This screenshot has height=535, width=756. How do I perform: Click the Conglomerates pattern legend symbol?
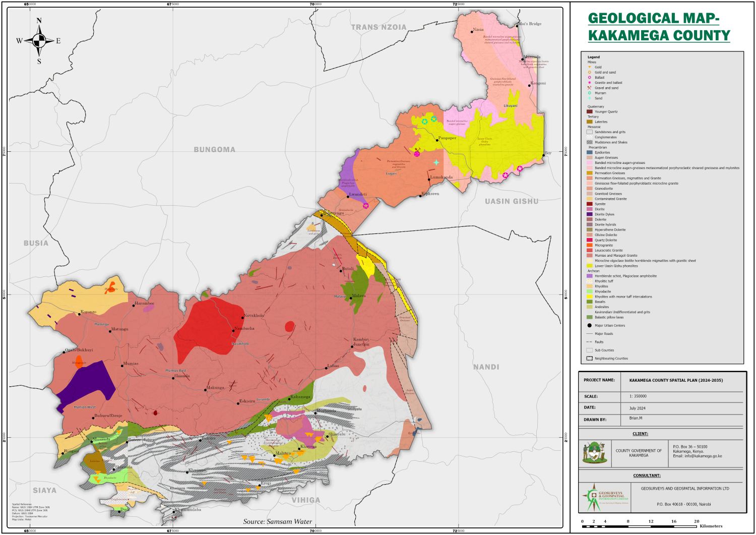click(590, 137)
